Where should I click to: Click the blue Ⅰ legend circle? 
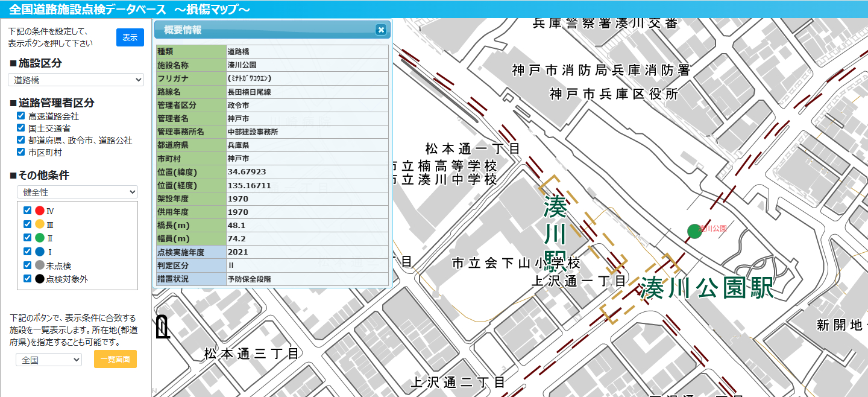pos(40,252)
